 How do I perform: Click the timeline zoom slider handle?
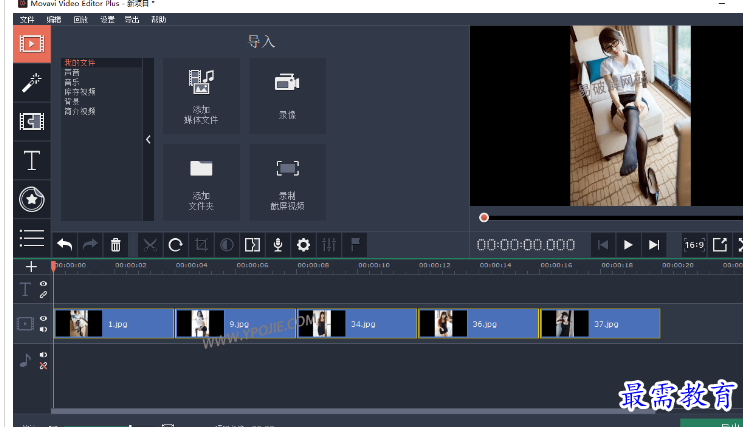(x=130, y=426)
